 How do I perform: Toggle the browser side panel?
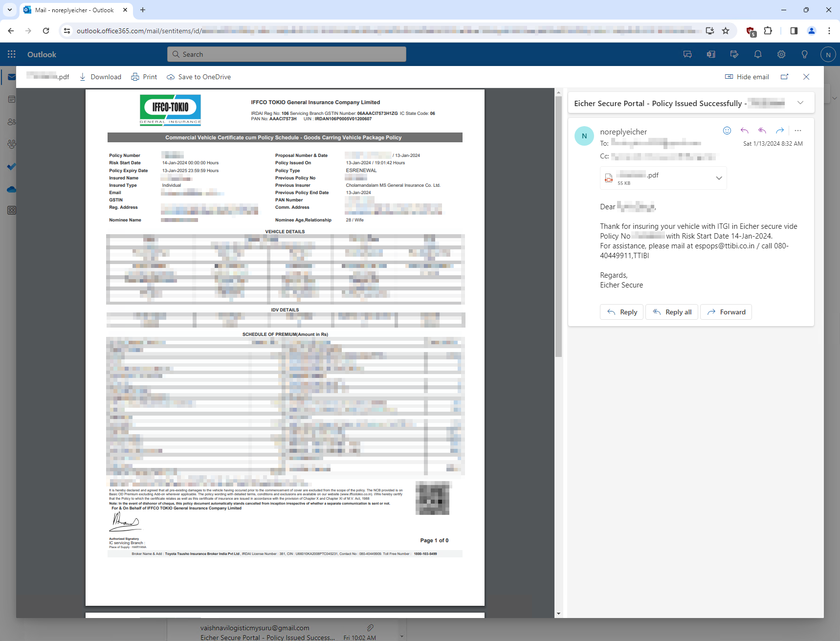[x=794, y=31]
